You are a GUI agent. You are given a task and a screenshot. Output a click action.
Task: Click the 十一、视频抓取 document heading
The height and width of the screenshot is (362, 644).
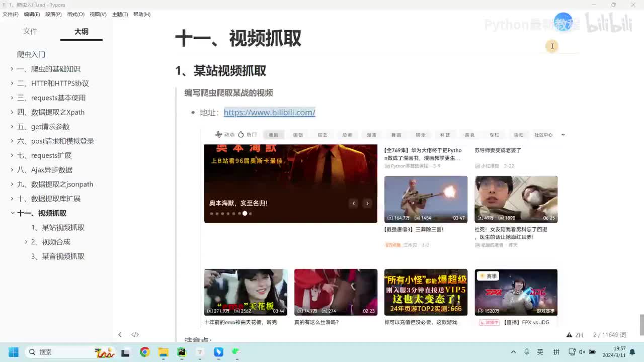click(x=238, y=38)
